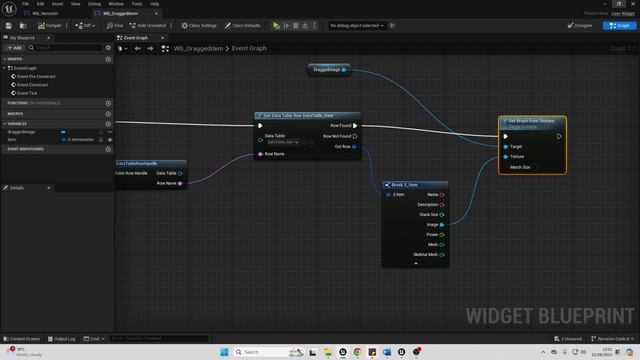Open the Debug menu
This screenshot has height=360, width=640.
[x=94, y=4]
